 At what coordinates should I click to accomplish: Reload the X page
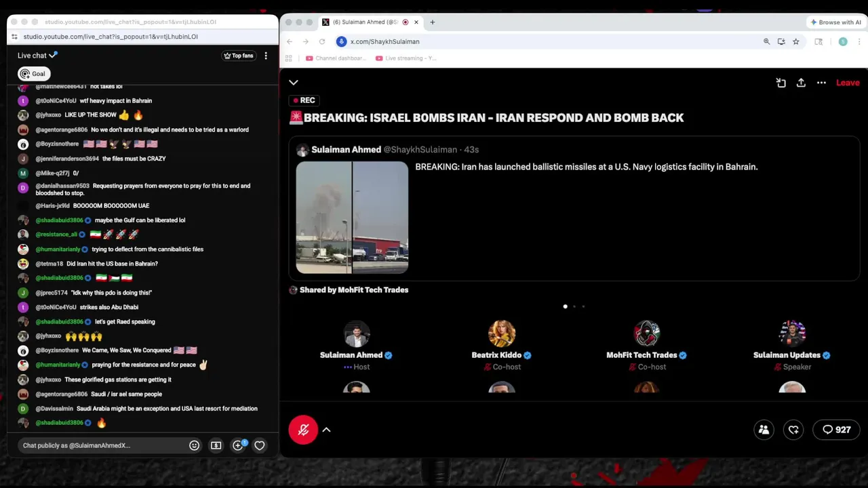coord(322,41)
